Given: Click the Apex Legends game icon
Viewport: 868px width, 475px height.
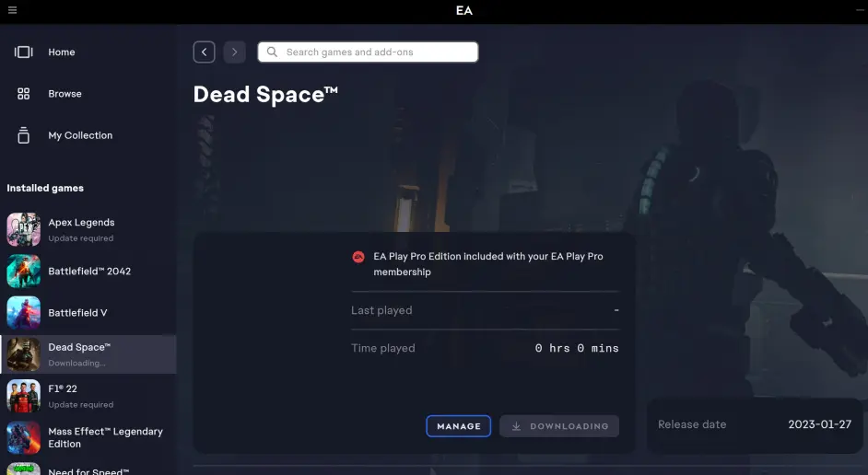Looking at the screenshot, I should 24,230.
